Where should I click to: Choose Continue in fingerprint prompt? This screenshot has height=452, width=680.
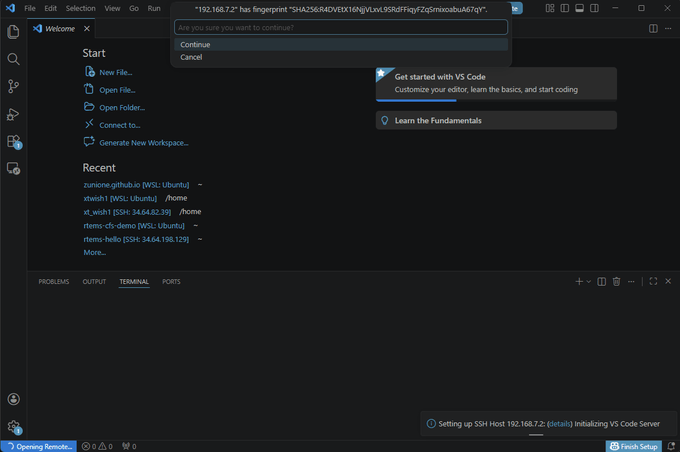point(341,45)
